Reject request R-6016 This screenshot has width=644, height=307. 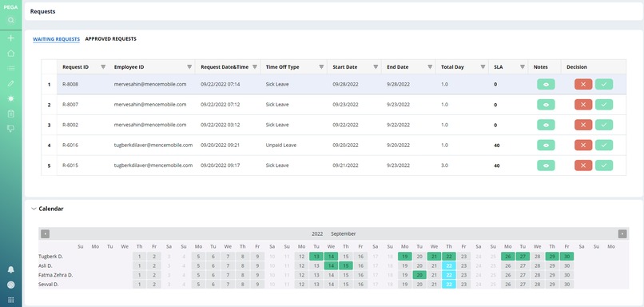pos(583,145)
